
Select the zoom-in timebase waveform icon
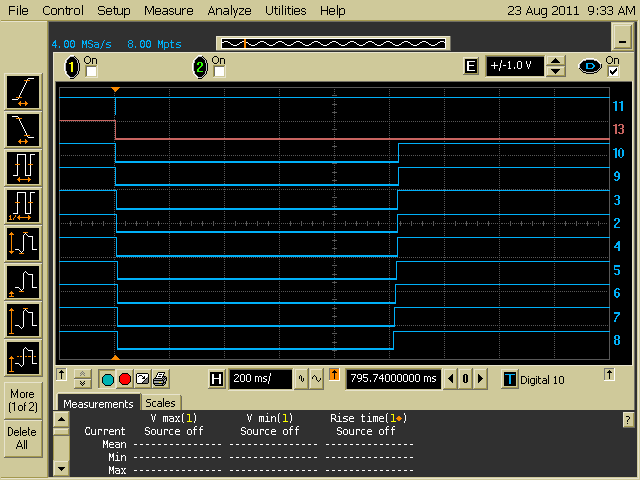(301, 379)
